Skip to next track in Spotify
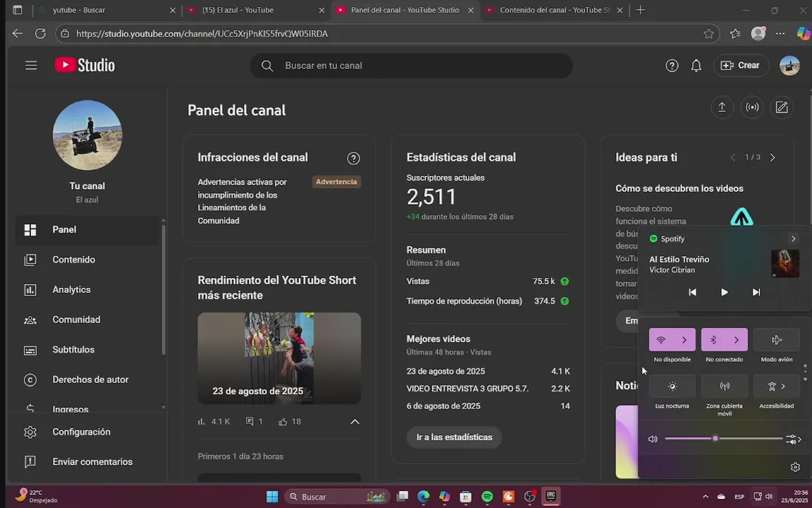812x508 pixels. tap(756, 292)
